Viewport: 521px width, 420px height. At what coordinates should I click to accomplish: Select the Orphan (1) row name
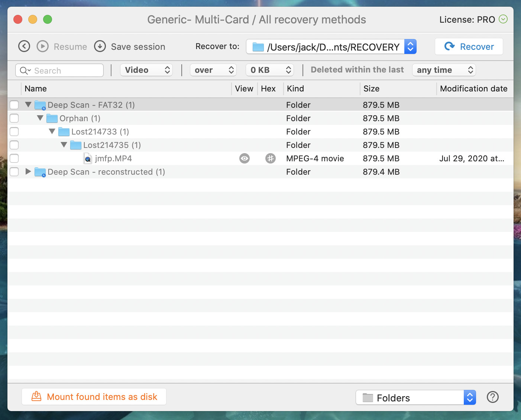80,118
